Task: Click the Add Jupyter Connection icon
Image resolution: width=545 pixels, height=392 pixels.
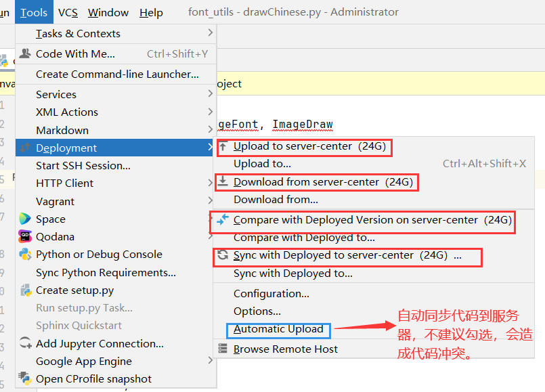Action: [x=25, y=343]
